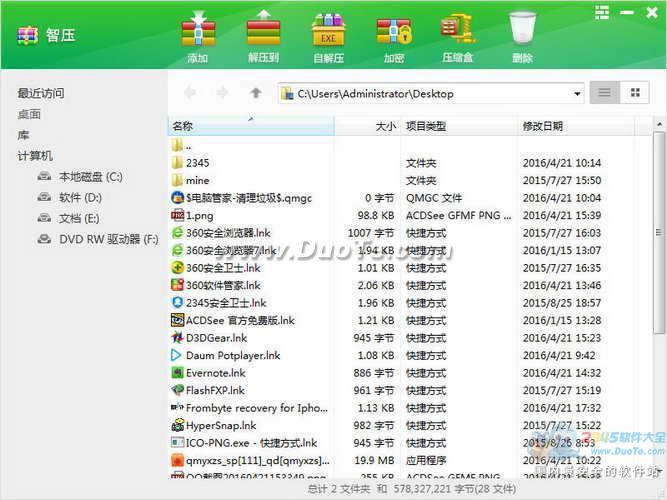Select Daum Potplayer.lnk shortcut
Screen dimensions: 667x500
click(225, 355)
